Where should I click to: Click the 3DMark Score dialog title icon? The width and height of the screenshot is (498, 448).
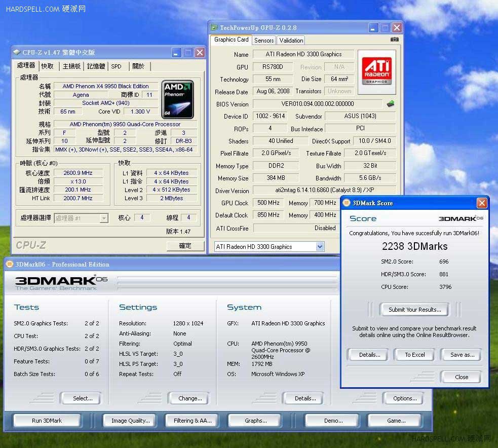tap(347, 203)
